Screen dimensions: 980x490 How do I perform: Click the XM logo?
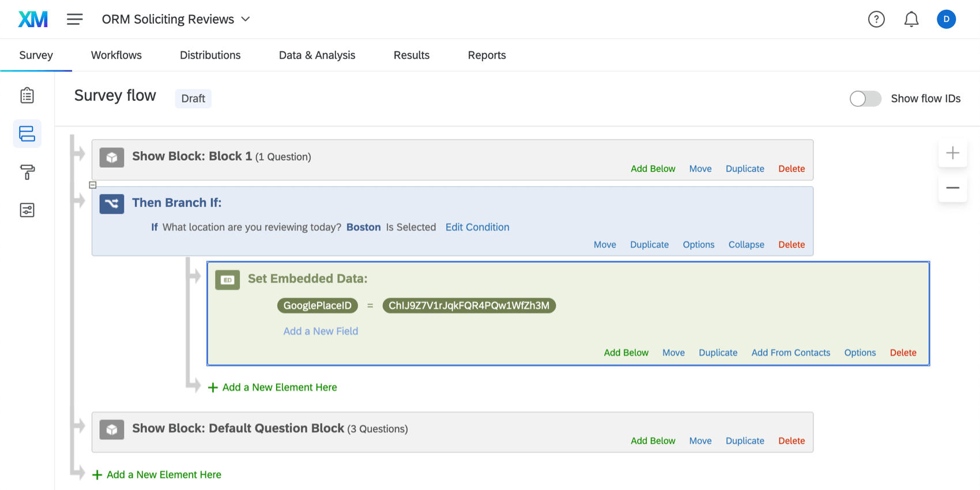click(33, 19)
